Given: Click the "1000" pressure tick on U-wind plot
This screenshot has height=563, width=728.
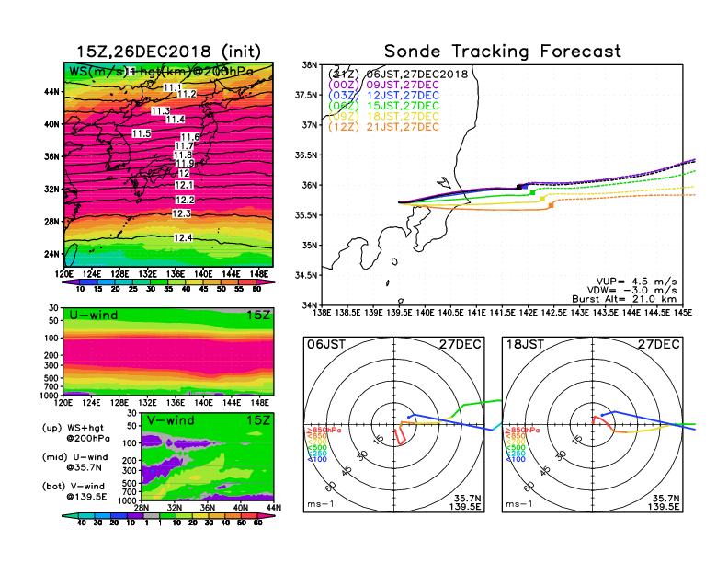Looking at the screenshot, I should 50,396.
